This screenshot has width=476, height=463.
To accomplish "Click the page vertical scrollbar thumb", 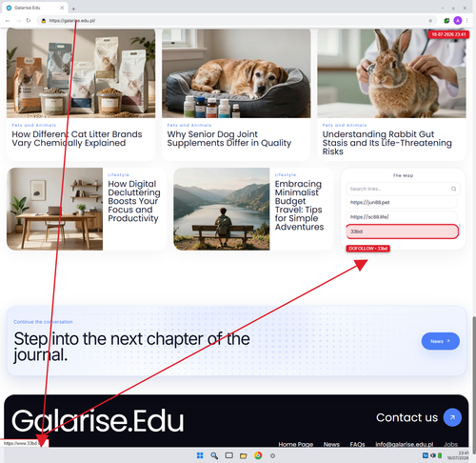I will [x=473, y=385].
